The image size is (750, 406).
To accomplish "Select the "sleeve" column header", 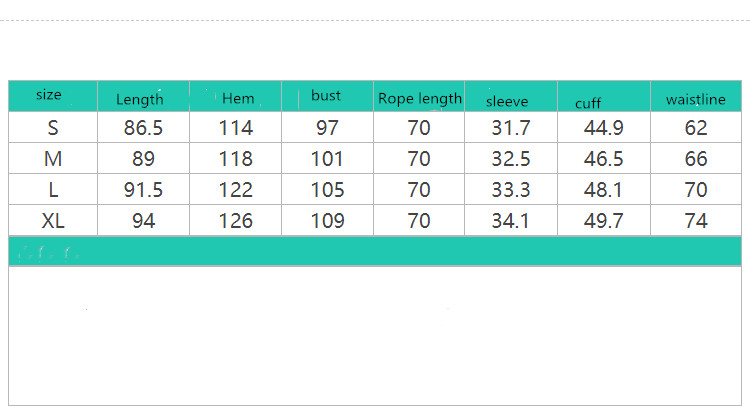I will click(507, 101).
